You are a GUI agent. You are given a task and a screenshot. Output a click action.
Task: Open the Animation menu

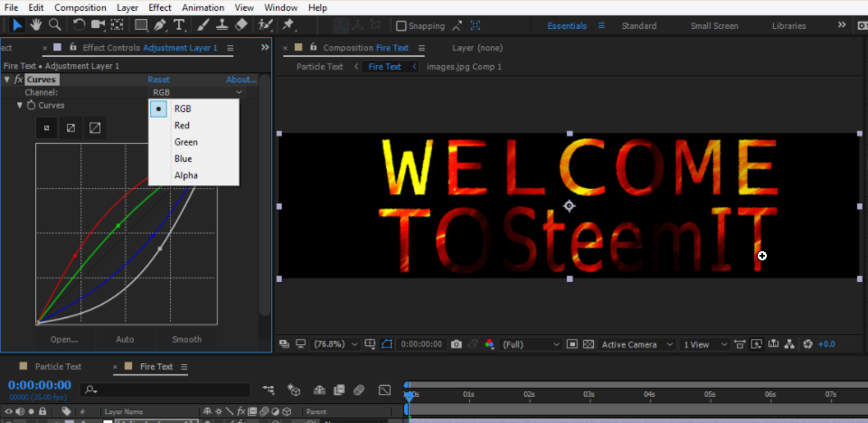click(x=203, y=8)
